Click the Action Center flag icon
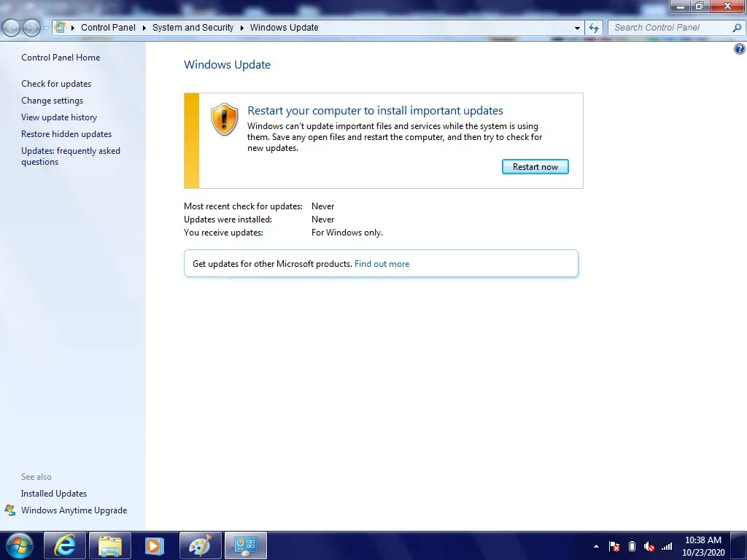The height and width of the screenshot is (560, 747). click(x=614, y=546)
